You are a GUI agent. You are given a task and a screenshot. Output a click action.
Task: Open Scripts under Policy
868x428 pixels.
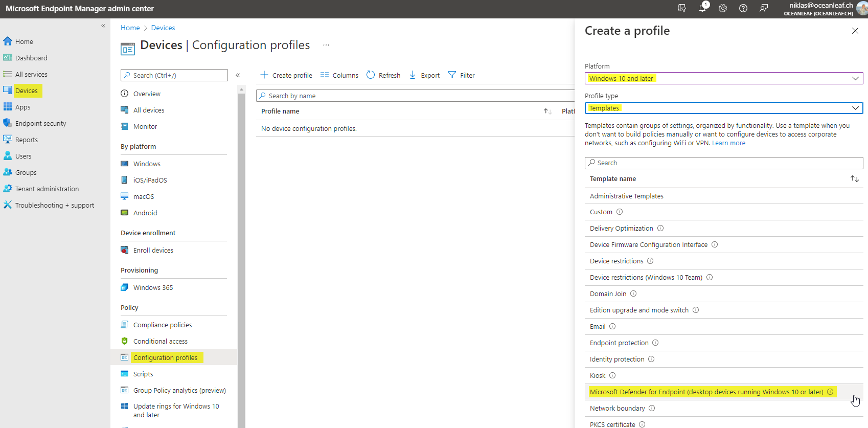coord(143,374)
